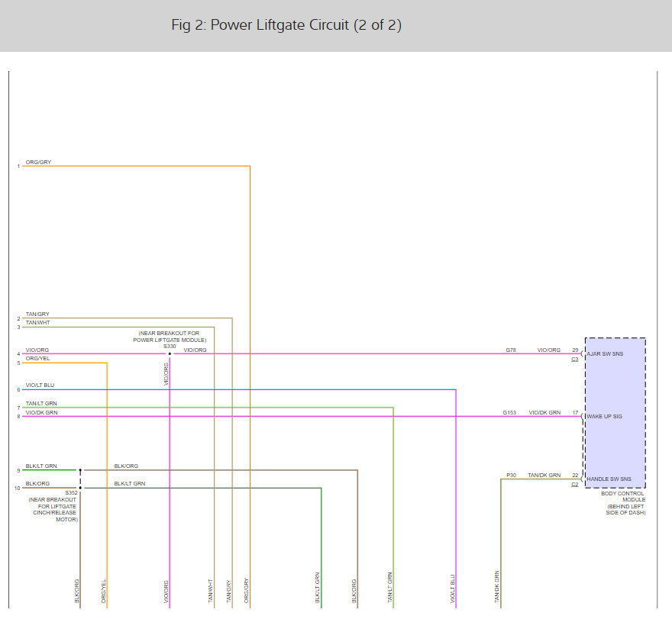This screenshot has height=629, width=672.
Task: Select the TAN/GRY label at pin 2
Action: pyautogui.click(x=37, y=314)
